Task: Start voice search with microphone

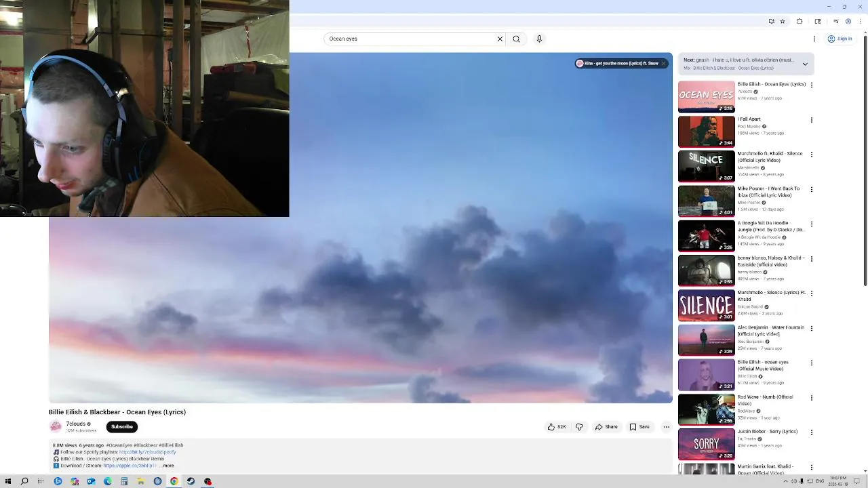Action: click(539, 39)
